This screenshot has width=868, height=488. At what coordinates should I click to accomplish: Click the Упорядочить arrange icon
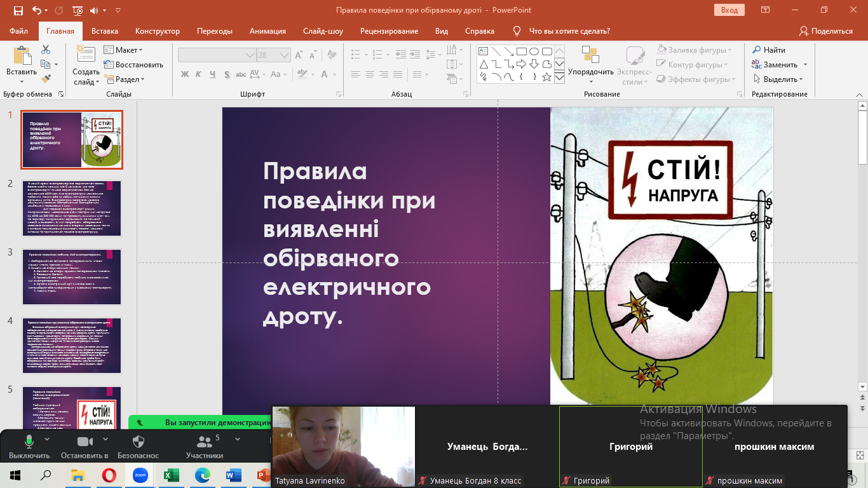(x=590, y=55)
